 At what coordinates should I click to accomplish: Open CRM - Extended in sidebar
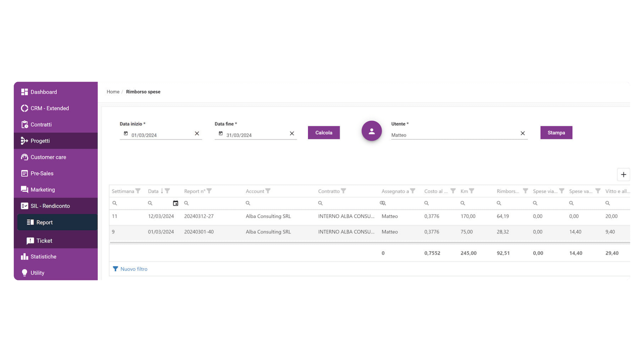click(56, 108)
